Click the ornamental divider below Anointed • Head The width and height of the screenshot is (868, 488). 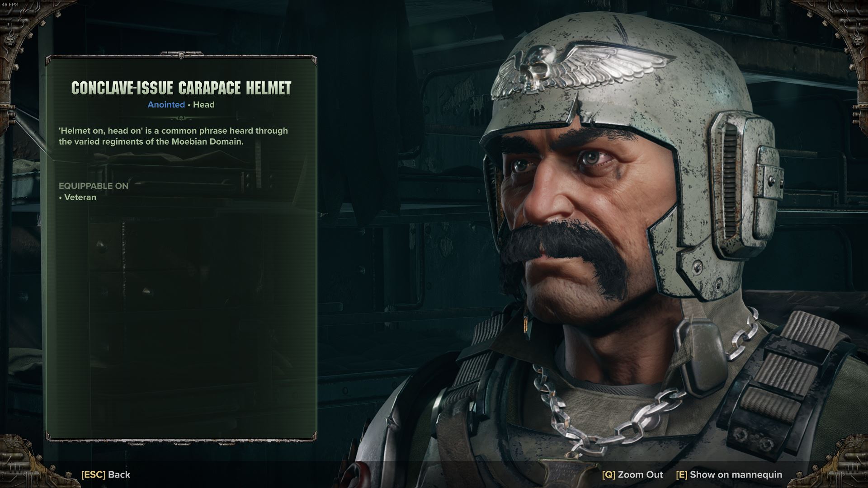tap(181, 118)
